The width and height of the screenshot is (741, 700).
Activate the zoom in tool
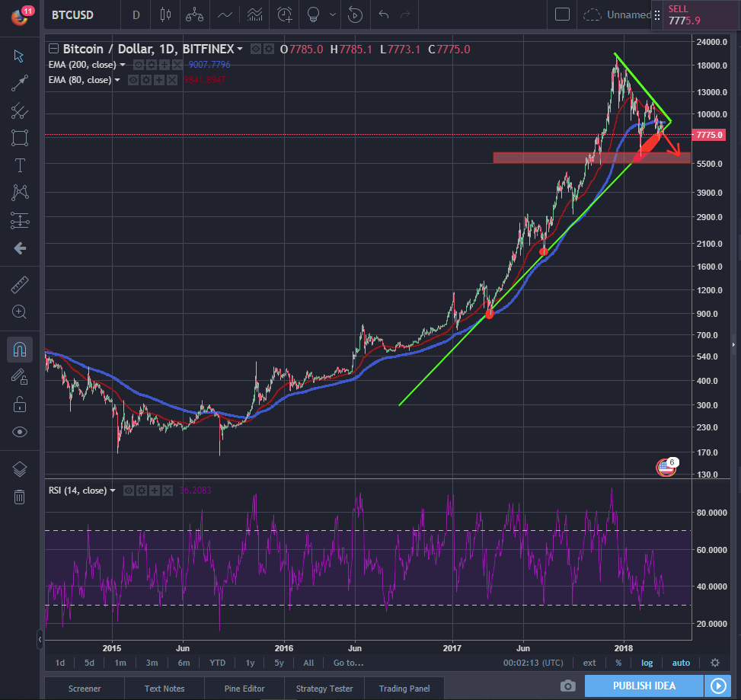tap(19, 312)
